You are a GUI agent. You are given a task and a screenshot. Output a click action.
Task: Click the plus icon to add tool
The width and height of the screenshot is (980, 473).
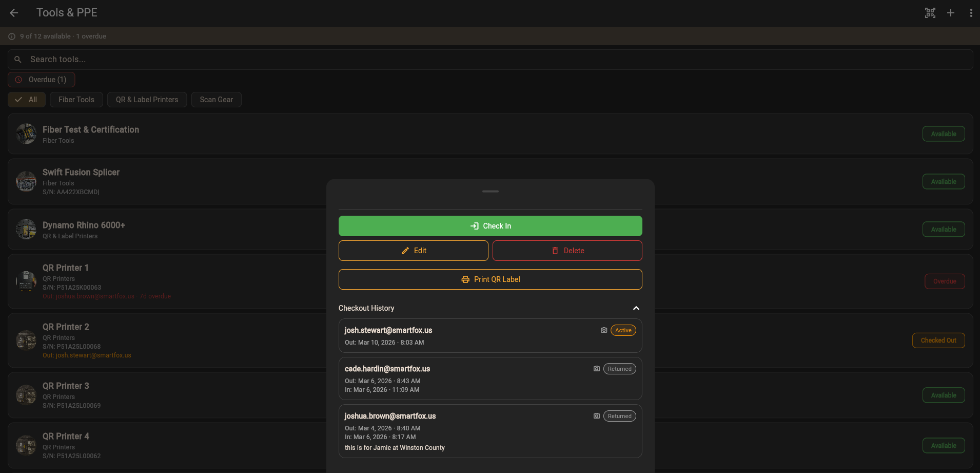coord(950,13)
